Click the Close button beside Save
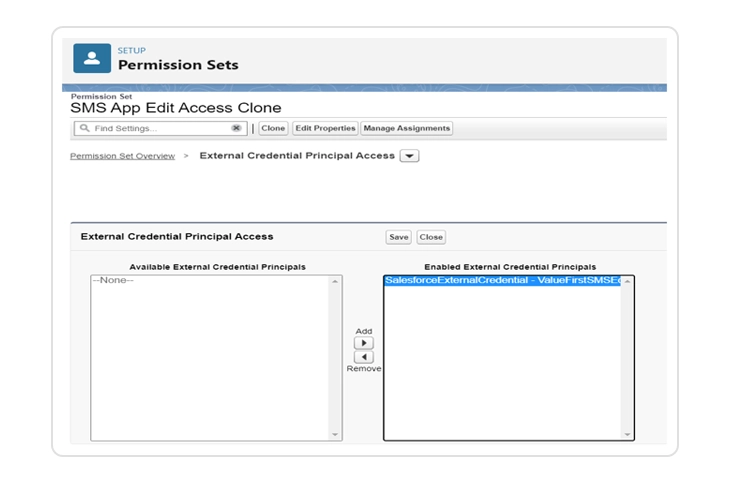730x500 pixels. 431,237
